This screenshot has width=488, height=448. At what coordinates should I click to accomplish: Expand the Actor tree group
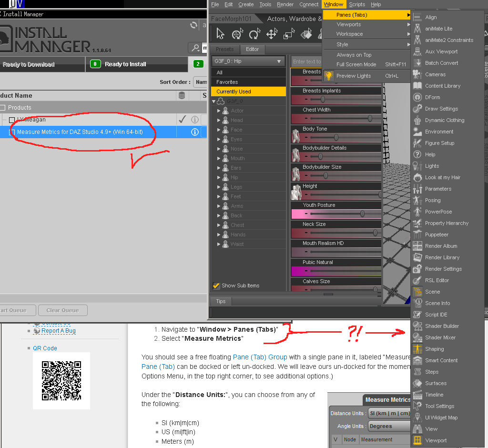(218, 111)
